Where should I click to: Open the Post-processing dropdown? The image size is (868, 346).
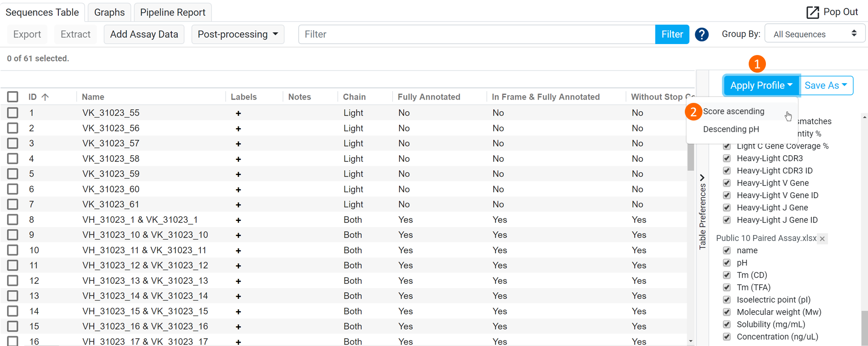[238, 34]
